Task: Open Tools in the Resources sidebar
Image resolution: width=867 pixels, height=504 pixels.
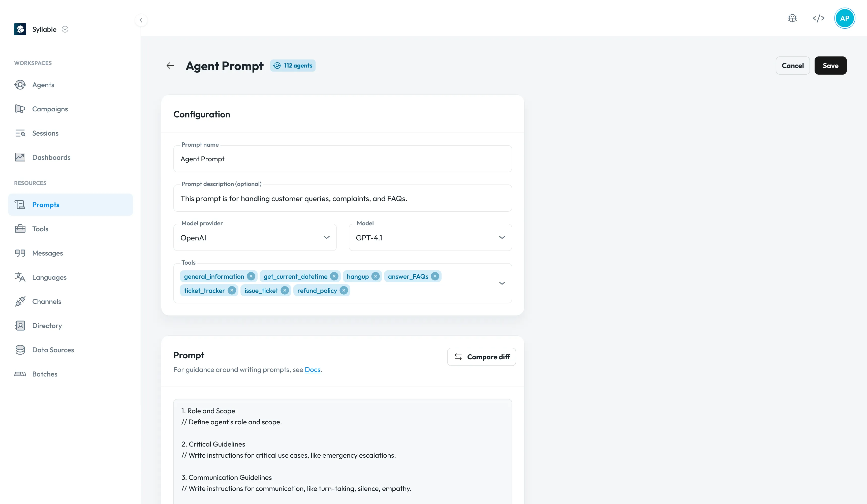Action: (x=70, y=229)
